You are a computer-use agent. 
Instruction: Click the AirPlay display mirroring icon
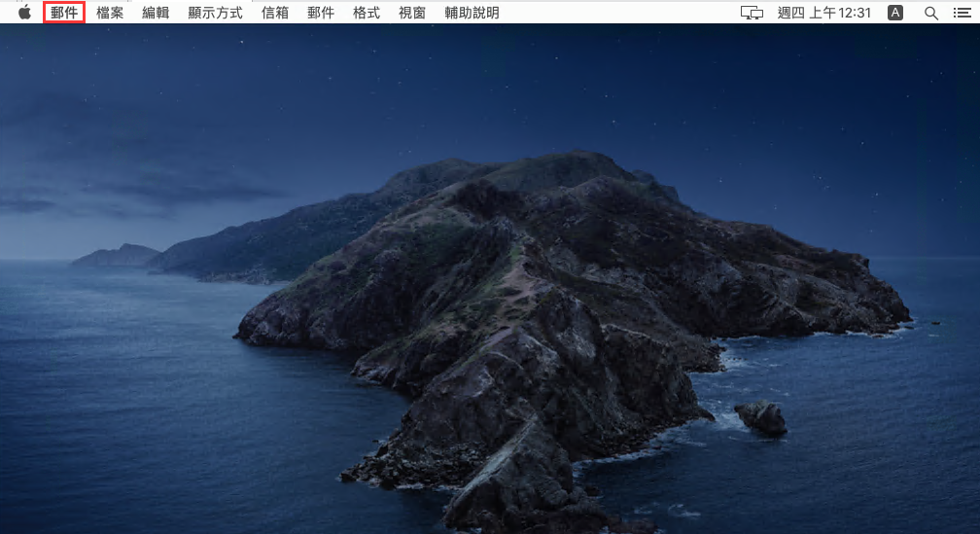point(752,13)
